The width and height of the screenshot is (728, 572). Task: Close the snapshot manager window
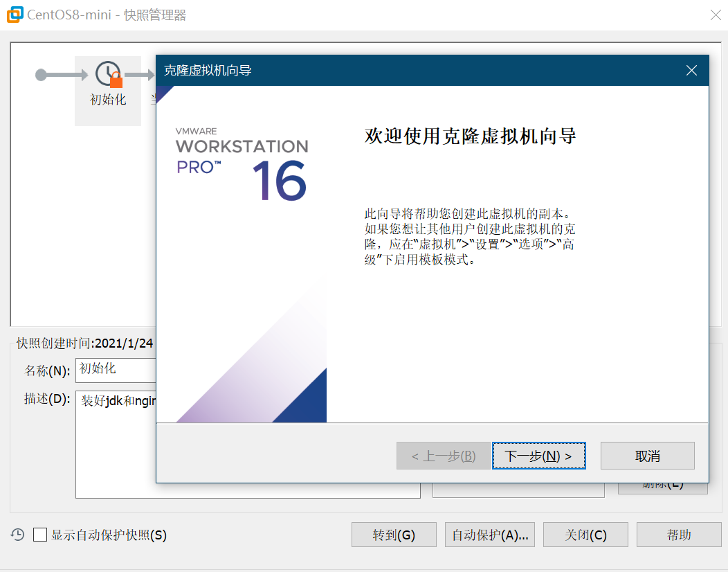[716, 15]
